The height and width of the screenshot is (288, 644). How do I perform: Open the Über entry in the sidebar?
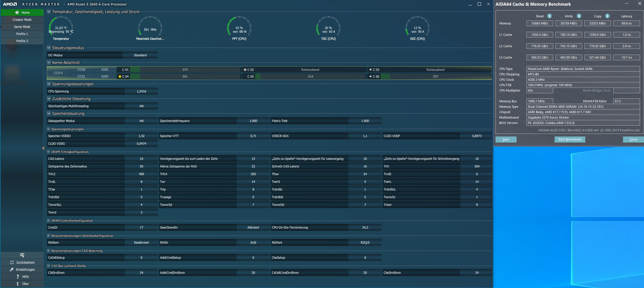click(x=22, y=284)
